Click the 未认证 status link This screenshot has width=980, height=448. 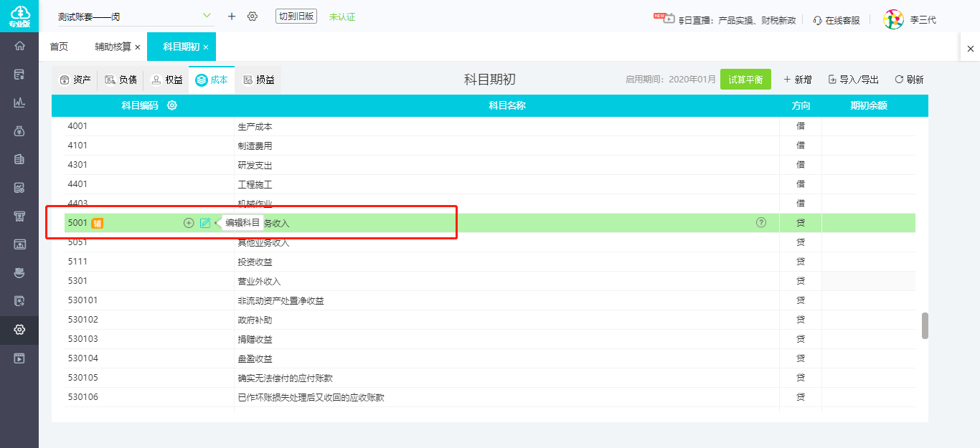pos(342,16)
